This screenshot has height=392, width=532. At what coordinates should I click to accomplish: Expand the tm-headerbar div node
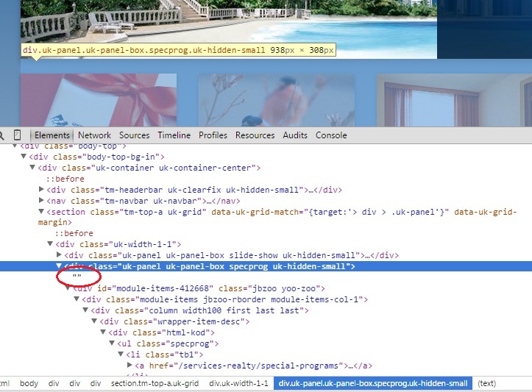[x=41, y=189]
